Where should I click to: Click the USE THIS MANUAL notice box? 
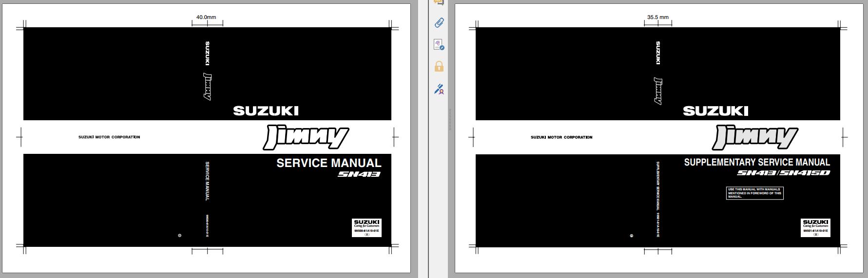click(755, 193)
